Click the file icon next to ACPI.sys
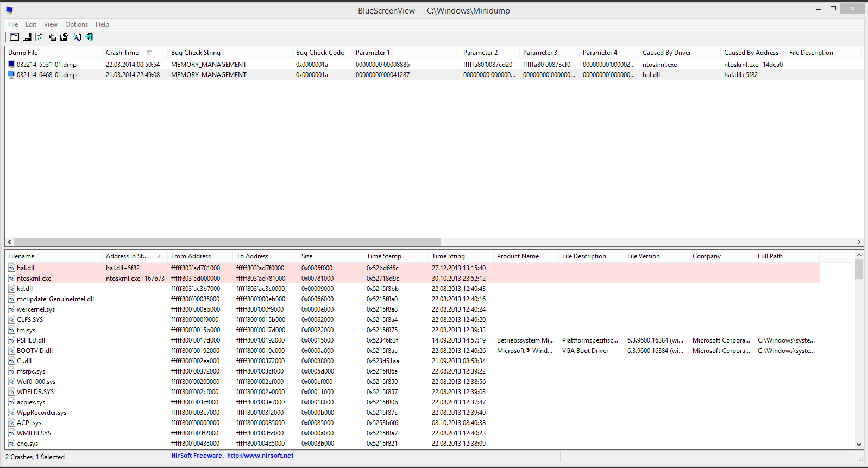868x468 pixels. (11, 423)
